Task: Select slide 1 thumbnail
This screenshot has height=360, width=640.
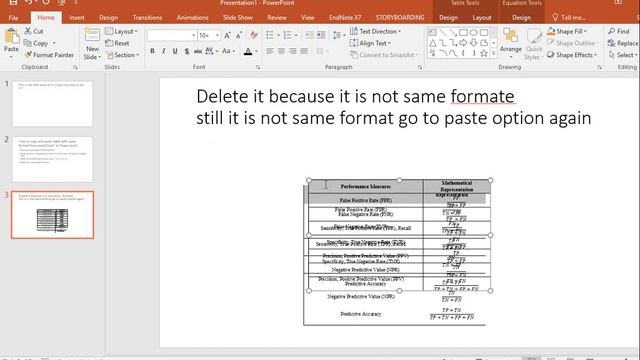Action: (52, 104)
